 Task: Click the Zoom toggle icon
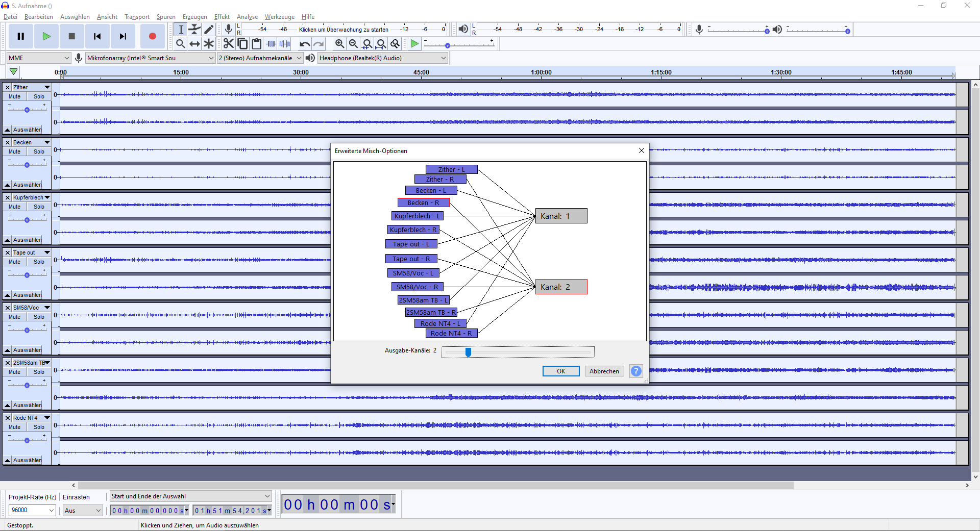tap(395, 44)
